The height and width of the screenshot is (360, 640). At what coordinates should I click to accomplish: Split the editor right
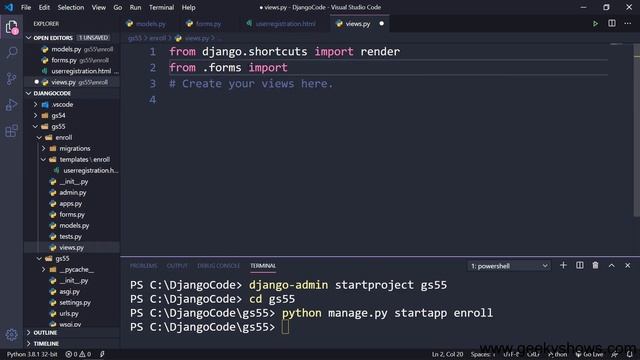coord(611,24)
